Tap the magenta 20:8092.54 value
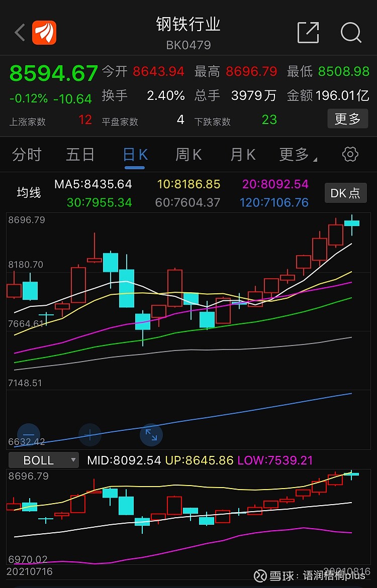This screenshot has height=588, width=377. (x=275, y=184)
